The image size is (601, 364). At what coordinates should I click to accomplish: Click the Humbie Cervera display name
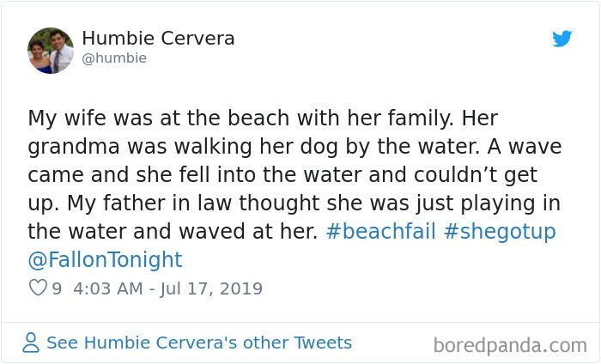coord(158,39)
